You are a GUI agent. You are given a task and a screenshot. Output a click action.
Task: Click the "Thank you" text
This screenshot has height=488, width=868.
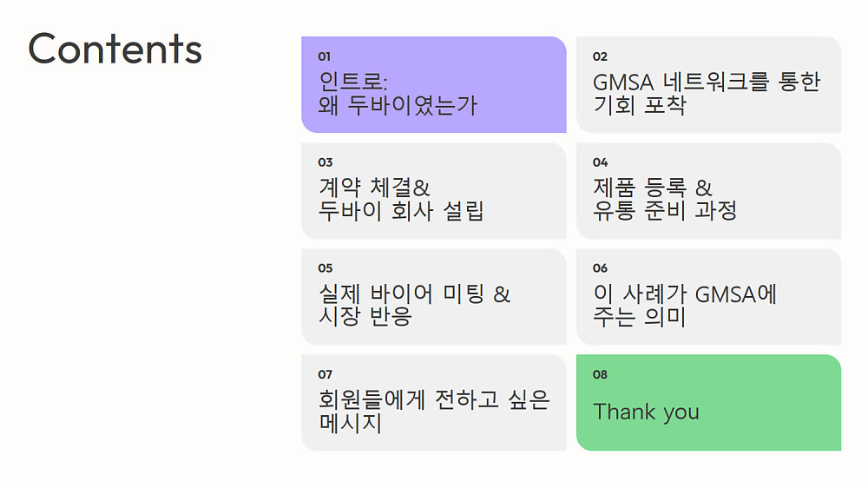click(x=646, y=412)
